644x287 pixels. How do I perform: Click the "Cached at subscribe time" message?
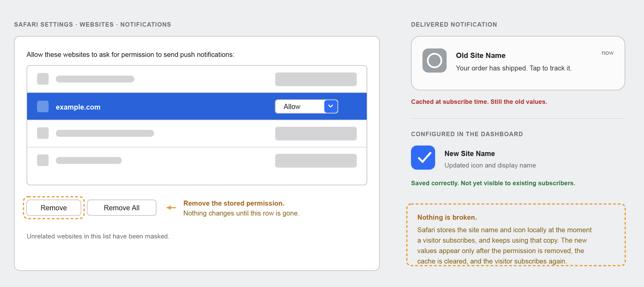coord(479,102)
